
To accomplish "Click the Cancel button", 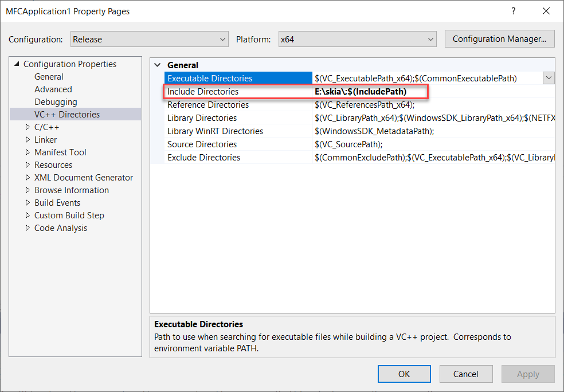I will (466, 374).
